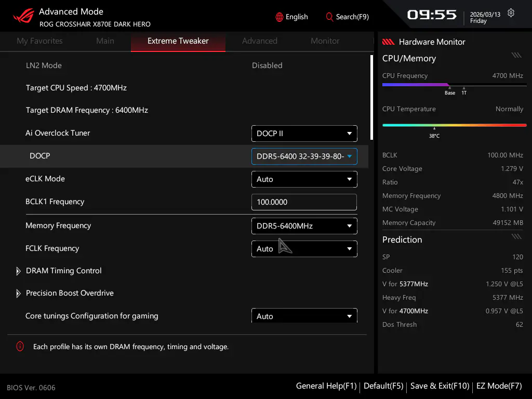Click the globe language icon
This screenshot has width=532, height=399.
coord(279,17)
